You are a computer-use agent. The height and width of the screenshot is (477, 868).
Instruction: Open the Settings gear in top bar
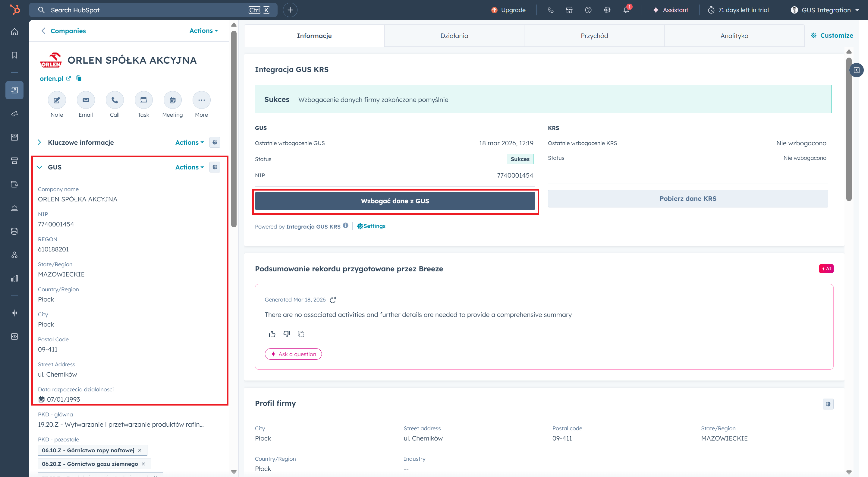[607, 10]
